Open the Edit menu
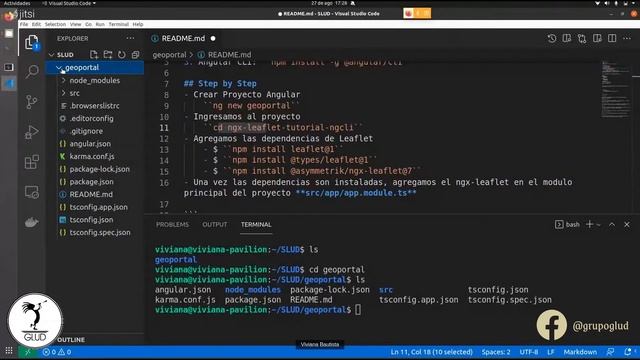The height and width of the screenshot is (360, 640). coord(36,24)
